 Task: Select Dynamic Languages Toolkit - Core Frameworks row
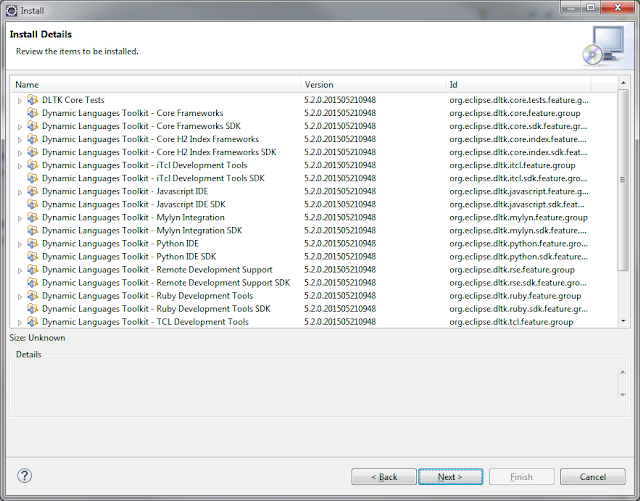tap(313, 113)
